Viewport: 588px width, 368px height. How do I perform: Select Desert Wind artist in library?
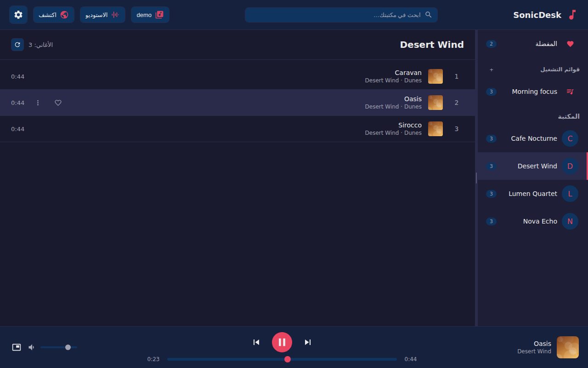(x=532, y=166)
